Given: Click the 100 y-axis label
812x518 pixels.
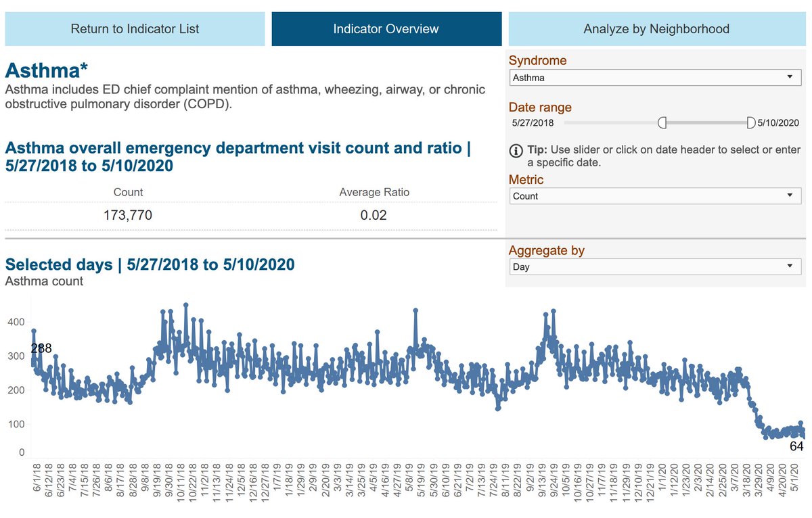Looking at the screenshot, I should click(x=15, y=425).
